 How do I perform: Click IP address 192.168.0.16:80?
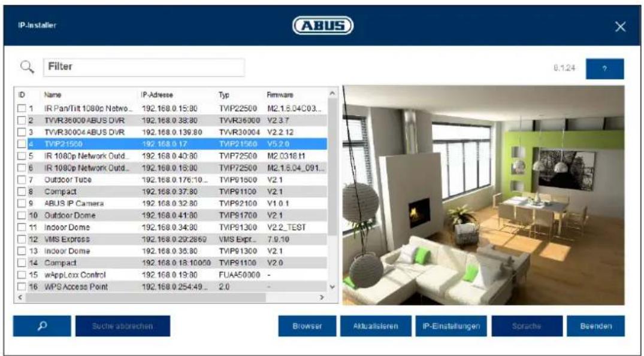click(170, 168)
